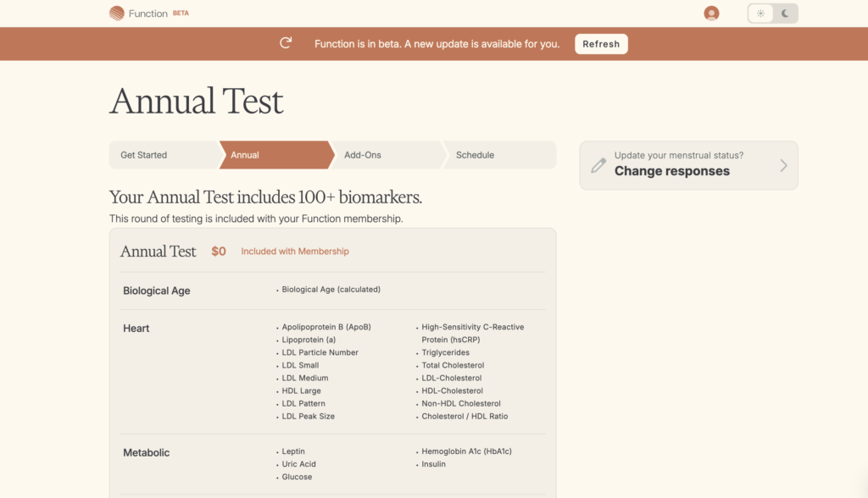Screen dimensions: 868x498
Task: Switch to dark mode moon icon
Action: [785, 14]
